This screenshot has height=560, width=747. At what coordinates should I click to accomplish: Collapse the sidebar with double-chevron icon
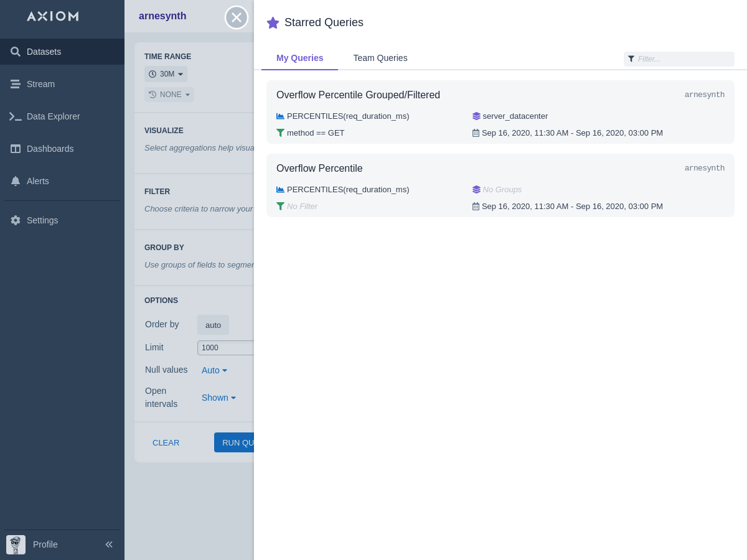pyautogui.click(x=109, y=544)
